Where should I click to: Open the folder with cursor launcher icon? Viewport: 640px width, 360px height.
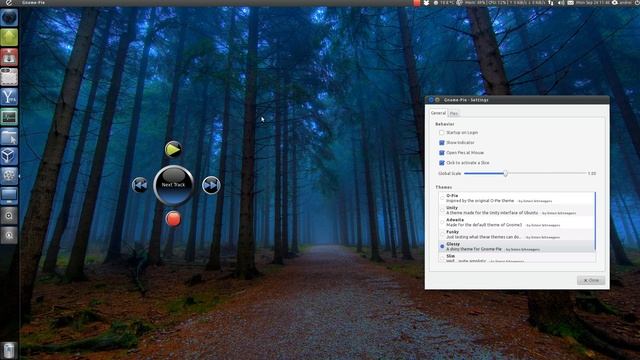(x=9, y=136)
